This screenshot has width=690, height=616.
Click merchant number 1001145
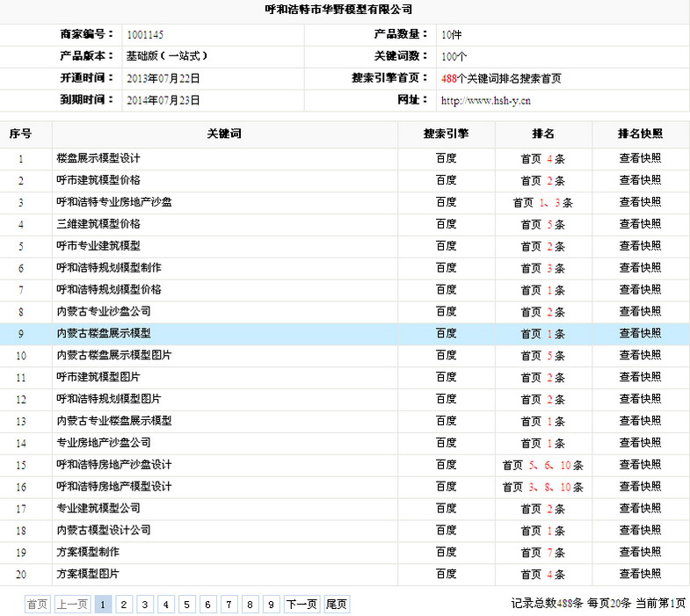tap(145, 35)
